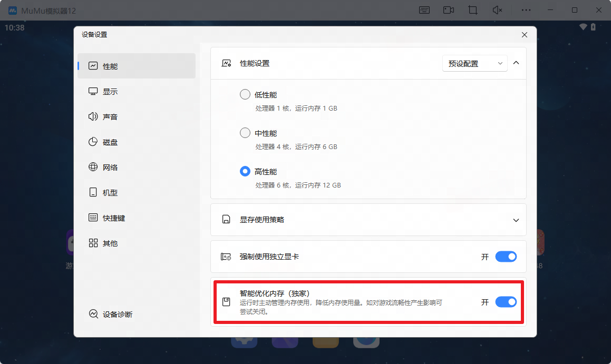Disable the 智能优化内存 toggle
Viewport: 611px width, 364px height.
click(x=506, y=302)
